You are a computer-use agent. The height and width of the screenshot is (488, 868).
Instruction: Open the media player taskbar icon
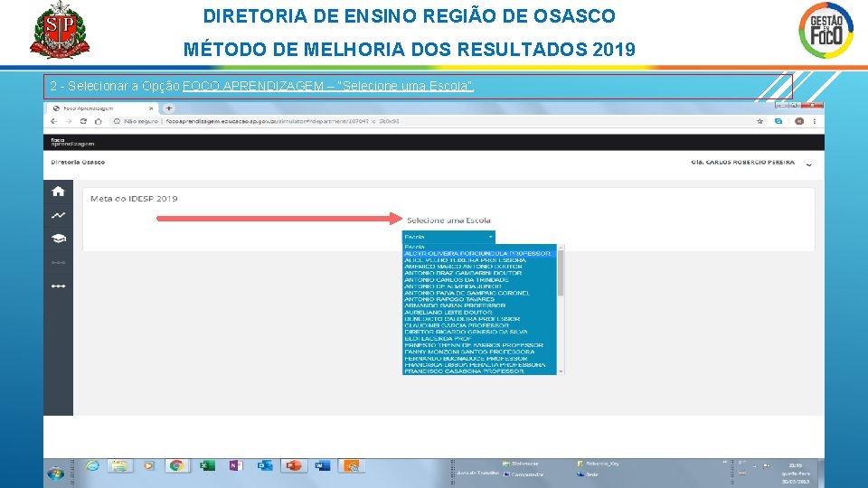pyautogui.click(x=148, y=466)
